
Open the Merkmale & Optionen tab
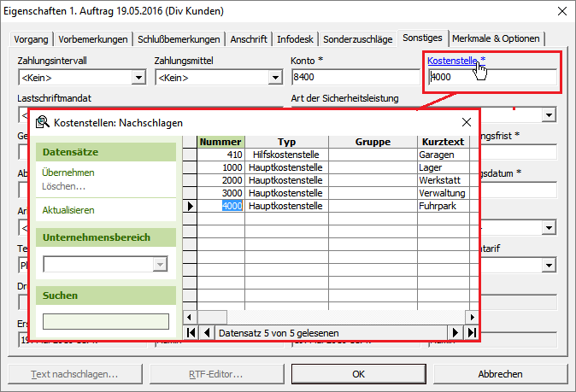(497, 38)
